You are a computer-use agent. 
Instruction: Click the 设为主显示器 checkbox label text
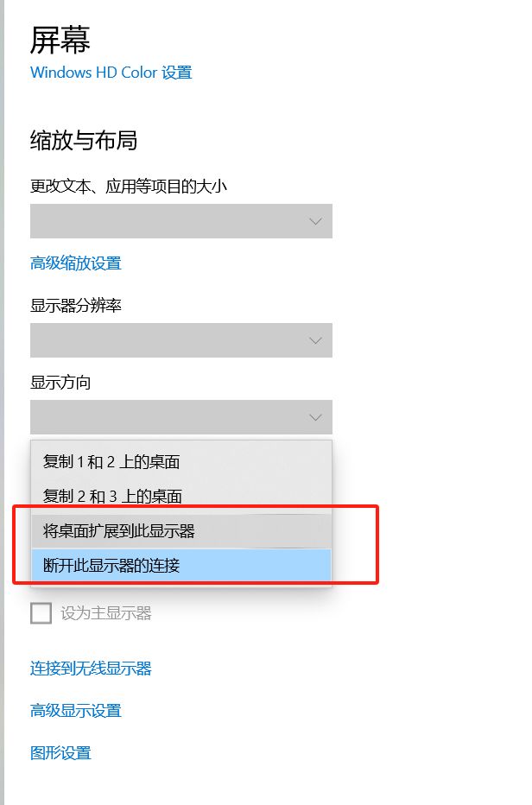(106, 613)
